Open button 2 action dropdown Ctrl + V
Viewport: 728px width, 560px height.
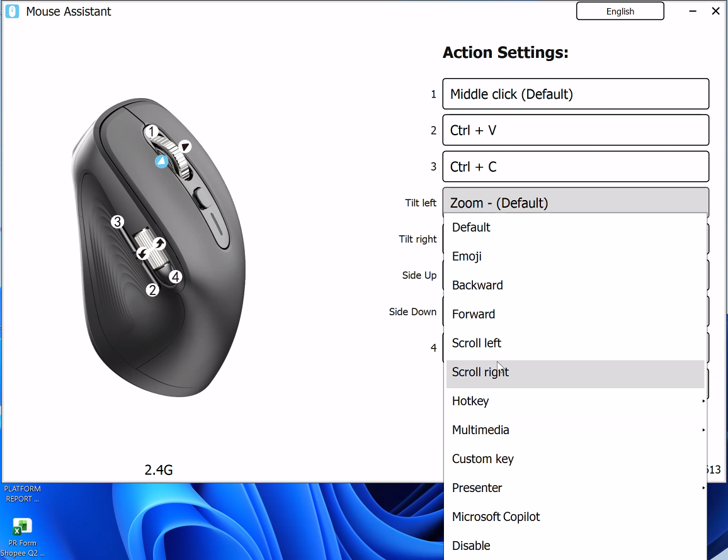[575, 130]
